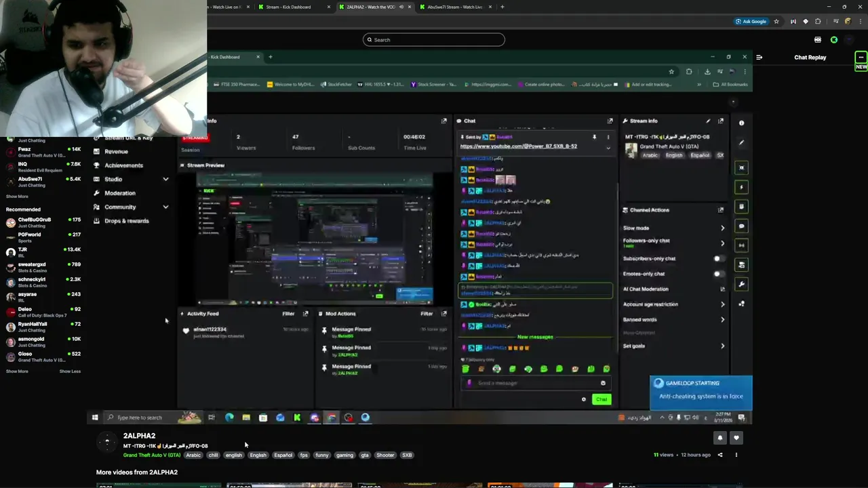Click the wrench icon in the dashboard right toolbar

point(741,284)
